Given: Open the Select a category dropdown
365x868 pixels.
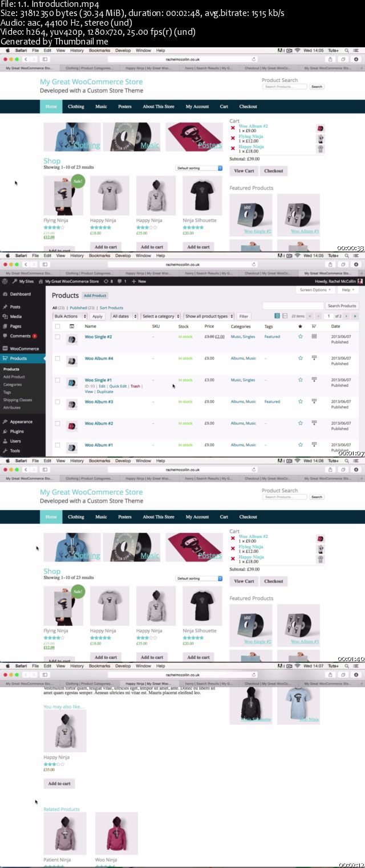Looking at the screenshot, I should click(x=161, y=316).
